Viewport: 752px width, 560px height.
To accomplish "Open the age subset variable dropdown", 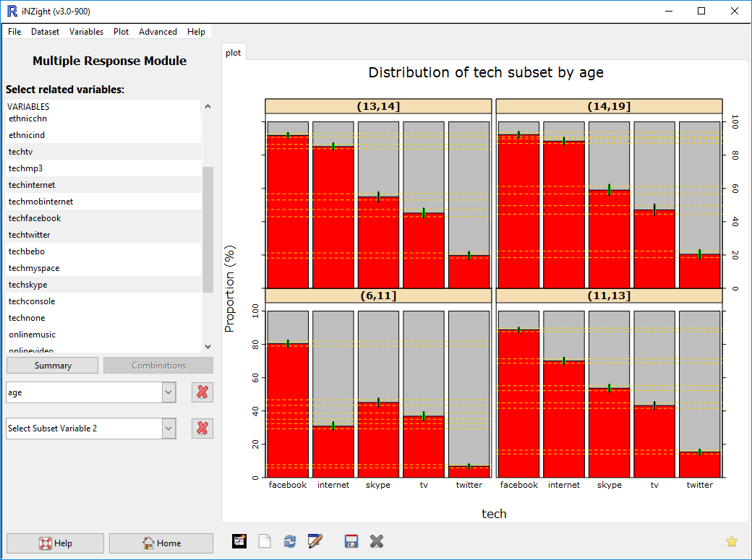I will point(168,392).
